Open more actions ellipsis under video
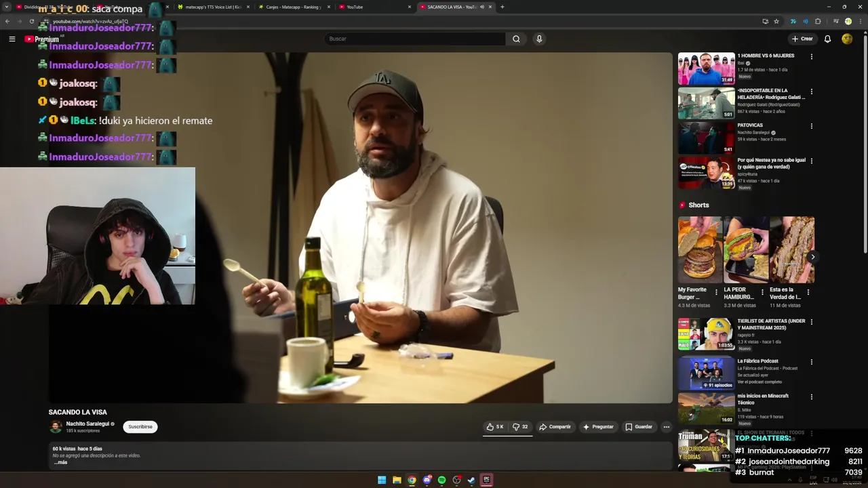 [667, 427]
